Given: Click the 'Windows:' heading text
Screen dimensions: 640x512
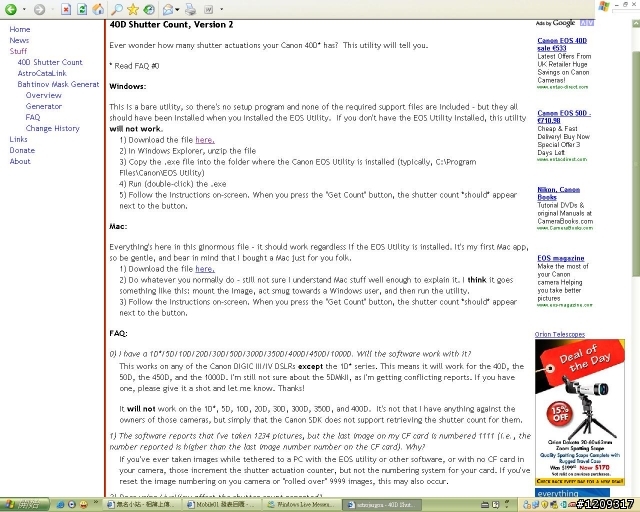Looking at the screenshot, I should (x=128, y=87).
